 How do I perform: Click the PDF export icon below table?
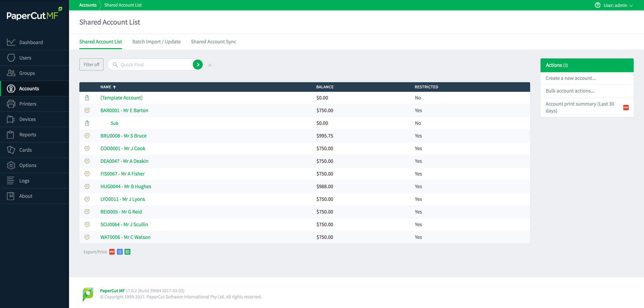[112, 252]
